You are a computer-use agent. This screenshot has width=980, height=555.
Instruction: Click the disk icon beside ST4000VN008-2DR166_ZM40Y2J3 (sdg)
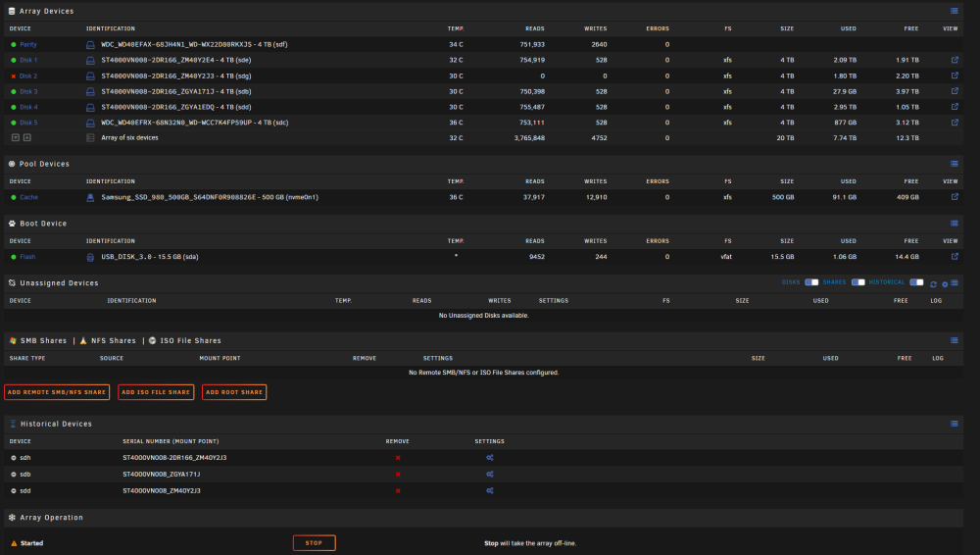pos(90,76)
